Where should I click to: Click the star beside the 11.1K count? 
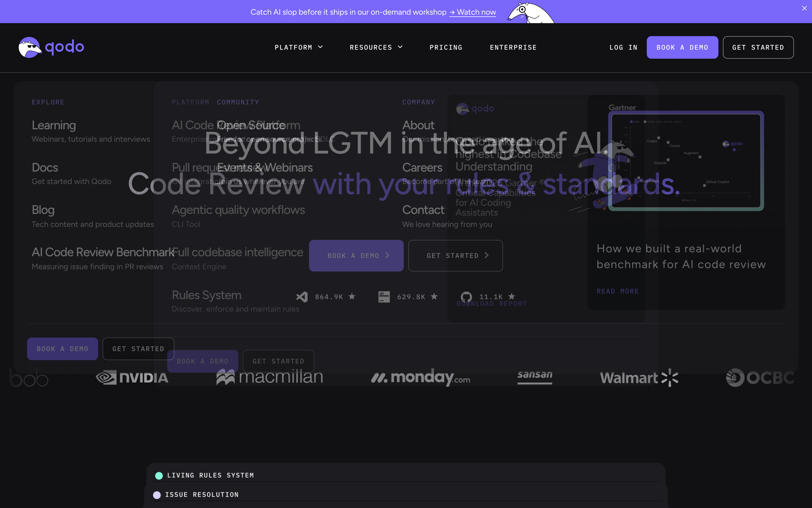click(x=512, y=296)
